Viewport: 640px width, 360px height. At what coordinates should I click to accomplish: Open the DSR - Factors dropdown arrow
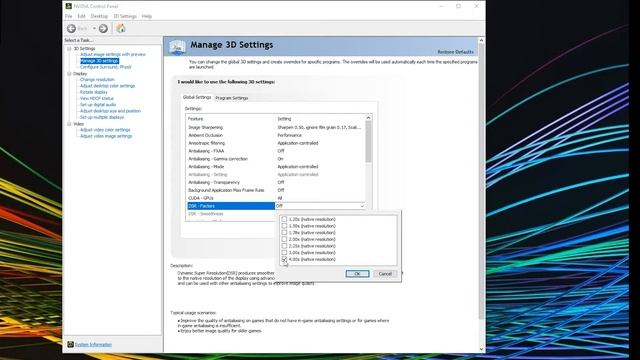click(362, 206)
